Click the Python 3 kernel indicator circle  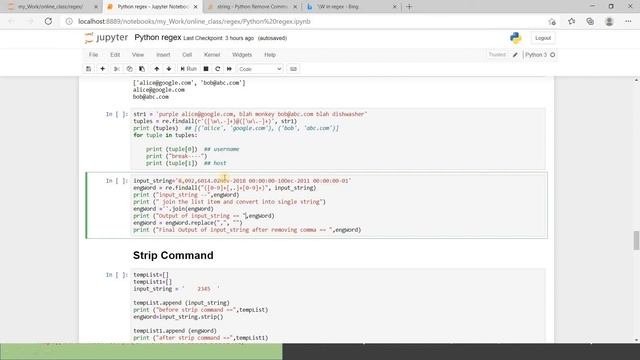(553, 55)
